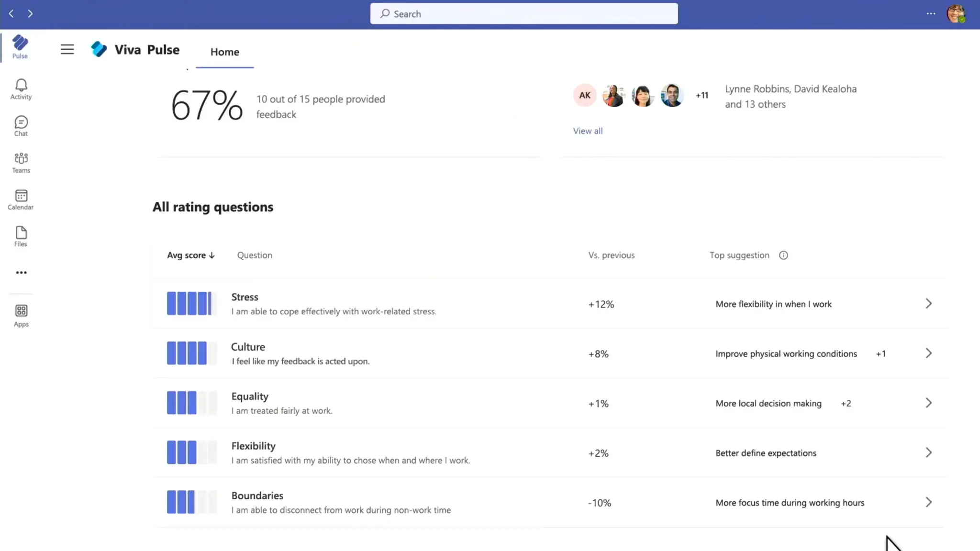Navigate back with the left arrow

click(x=11, y=14)
